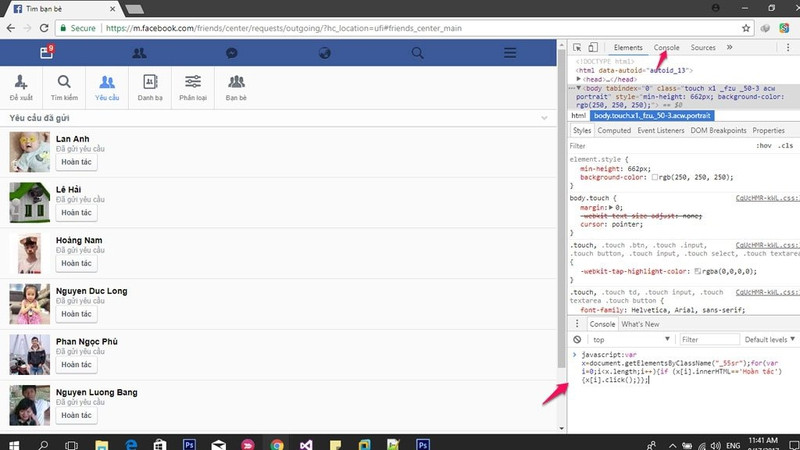Open Lan Anh profile picture

tap(30, 152)
